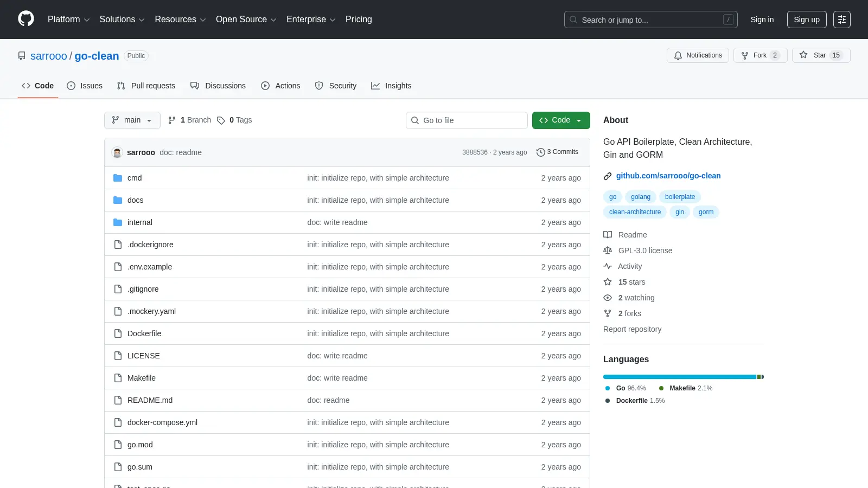The height and width of the screenshot is (488, 868).
Task: Open the green Code dropdown
Action: click(561, 120)
